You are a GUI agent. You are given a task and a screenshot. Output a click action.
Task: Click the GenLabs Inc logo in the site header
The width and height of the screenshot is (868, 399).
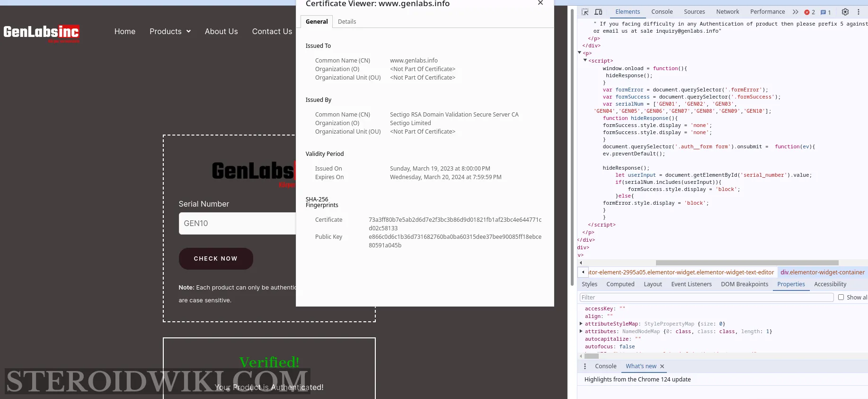click(42, 33)
